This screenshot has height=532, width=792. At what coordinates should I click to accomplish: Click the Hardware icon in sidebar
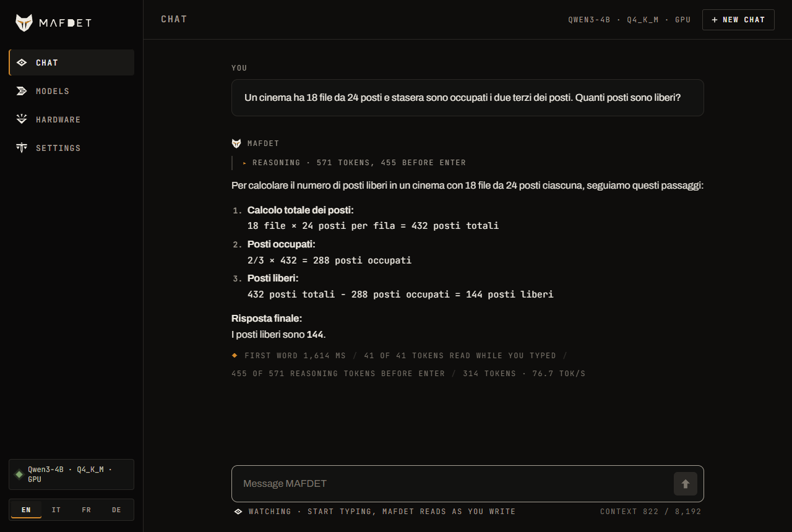[x=22, y=119]
